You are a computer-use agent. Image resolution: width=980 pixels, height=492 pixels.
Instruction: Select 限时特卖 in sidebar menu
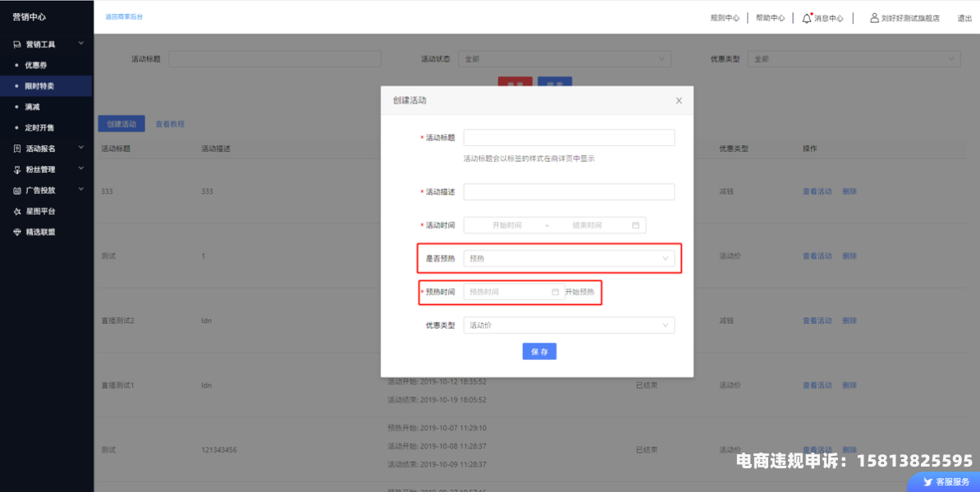[39, 86]
